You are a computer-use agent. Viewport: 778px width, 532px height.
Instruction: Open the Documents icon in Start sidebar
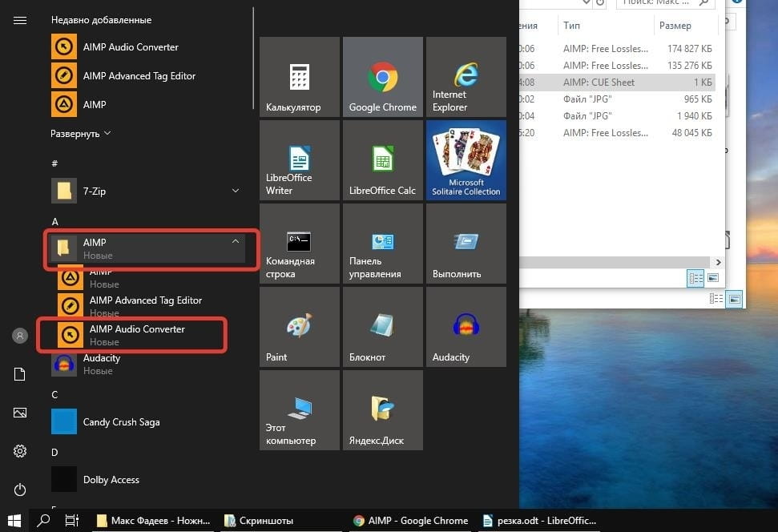(20, 374)
